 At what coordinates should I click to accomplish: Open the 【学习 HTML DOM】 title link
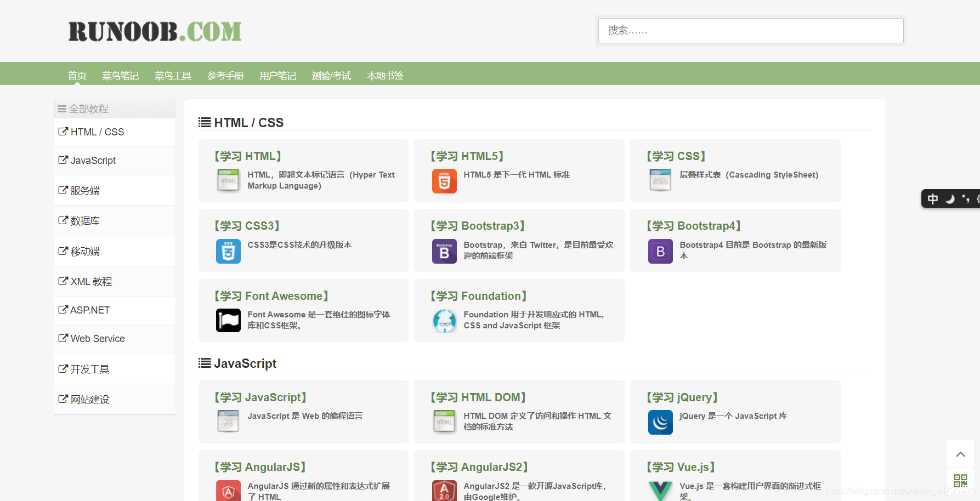[x=478, y=397]
